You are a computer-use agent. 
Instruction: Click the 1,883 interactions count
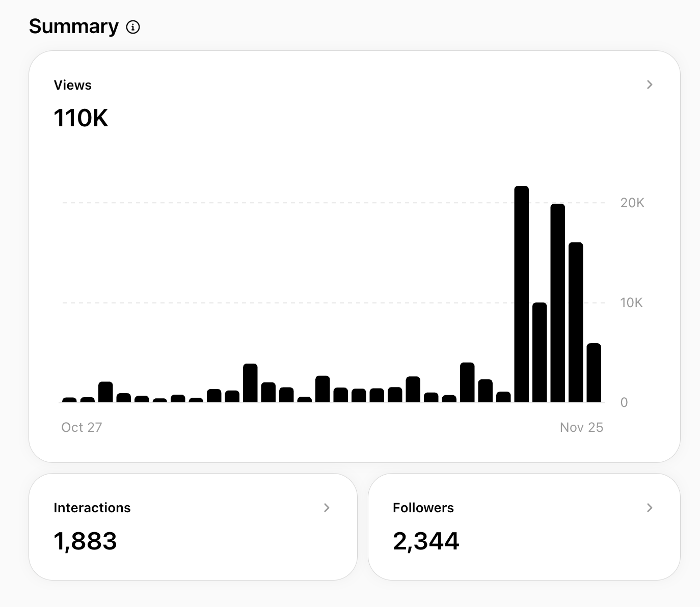pyautogui.click(x=85, y=541)
